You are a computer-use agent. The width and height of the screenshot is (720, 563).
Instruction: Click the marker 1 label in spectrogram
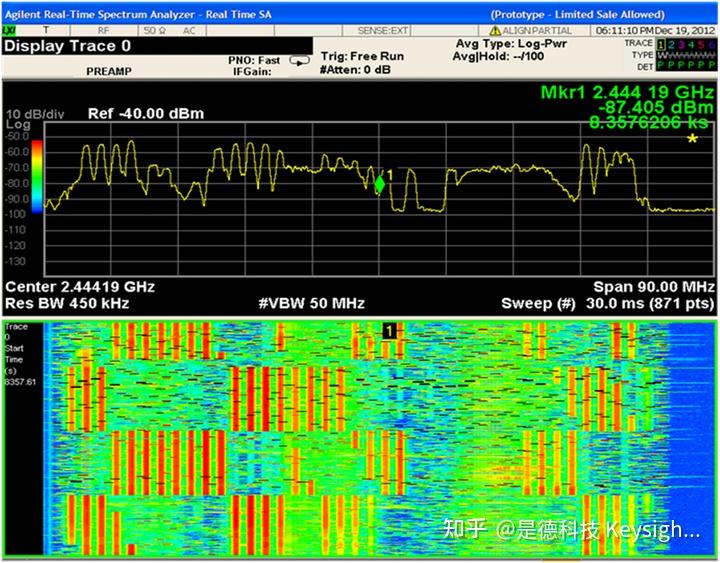pyautogui.click(x=389, y=331)
